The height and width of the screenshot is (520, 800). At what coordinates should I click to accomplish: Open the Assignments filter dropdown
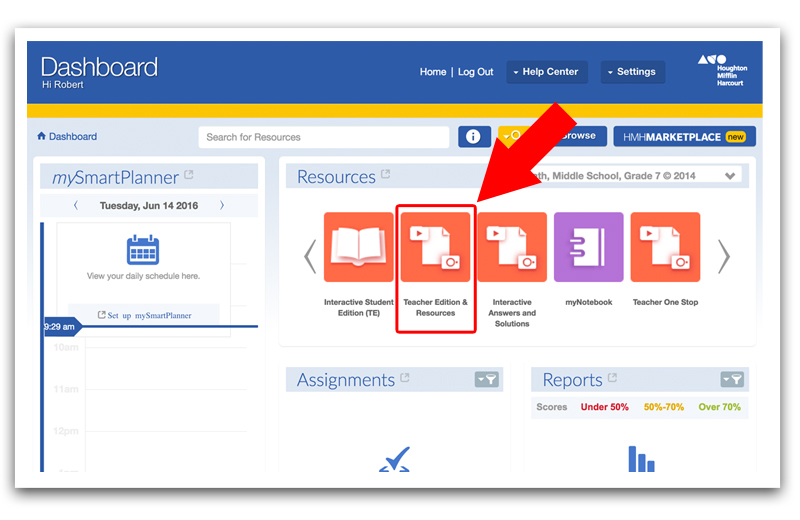tap(487, 380)
